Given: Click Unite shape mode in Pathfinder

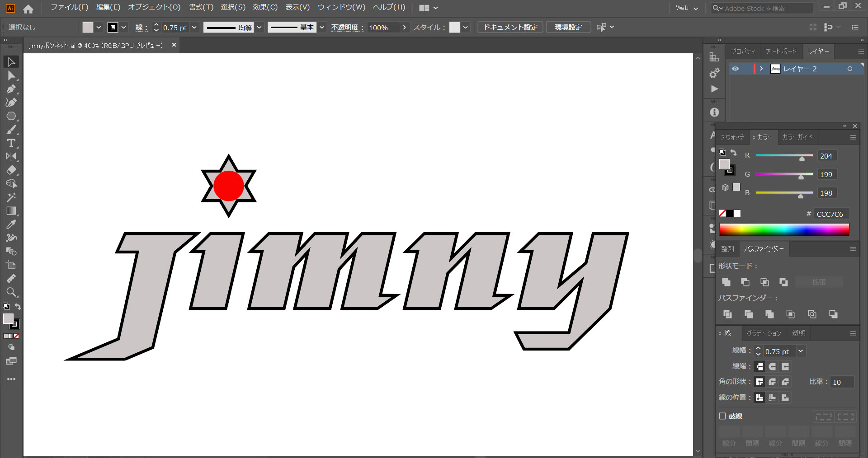Looking at the screenshot, I should click(x=726, y=282).
